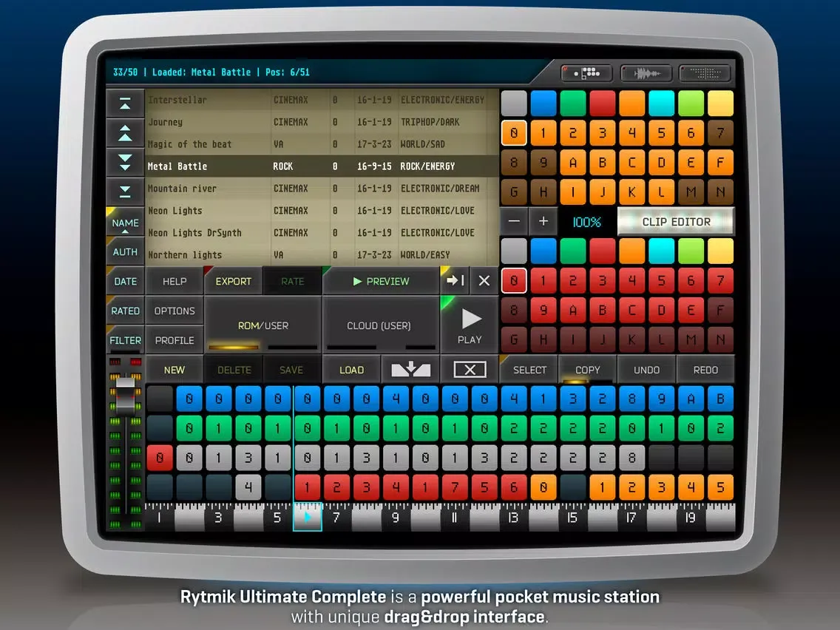Switch to ROM/USER storage
Viewport: 840px width, 630px height.
[263, 325]
